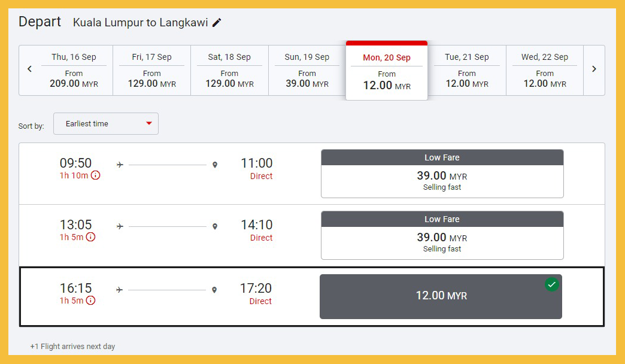
Task: Choose Sun, 19 Sep for 39.00 MYR
Action: [307, 70]
